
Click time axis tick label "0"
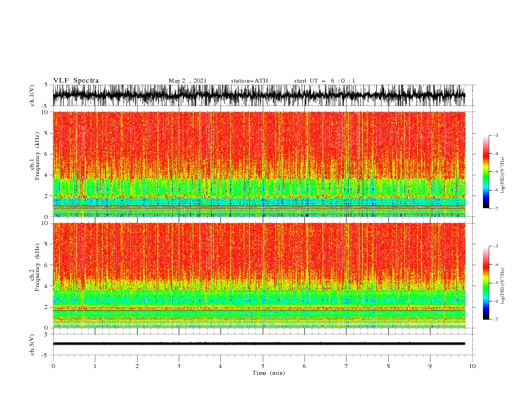click(53, 366)
